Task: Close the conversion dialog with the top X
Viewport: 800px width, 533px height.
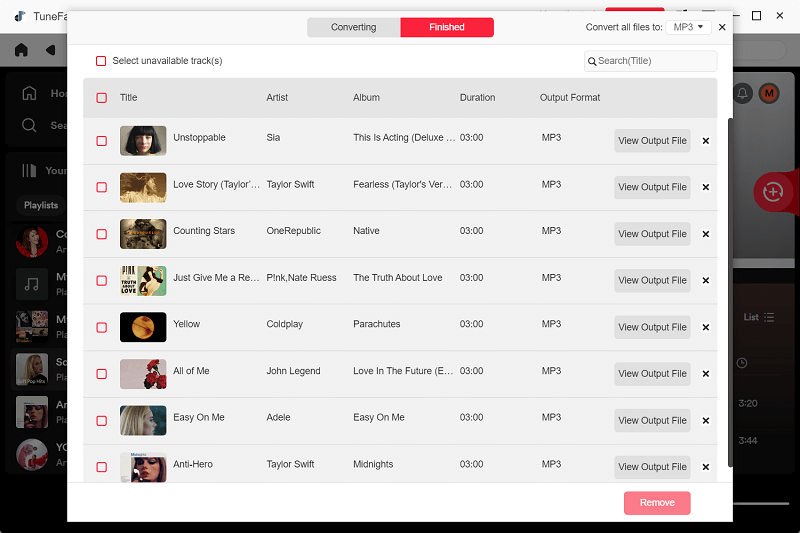Action: (x=722, y=27)
